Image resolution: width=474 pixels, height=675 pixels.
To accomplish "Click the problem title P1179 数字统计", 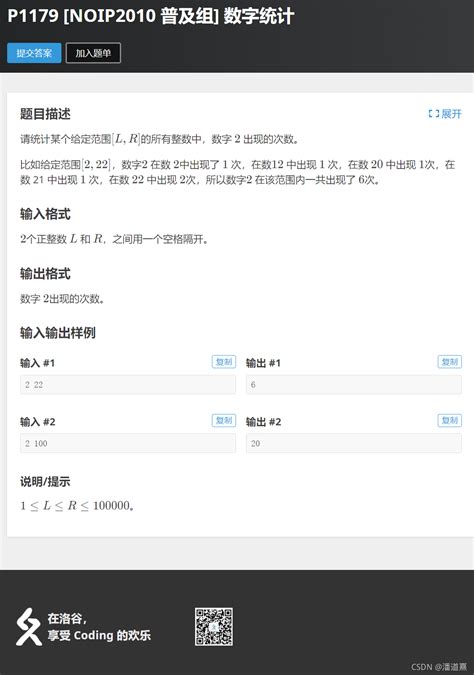I will click(151, 16).
